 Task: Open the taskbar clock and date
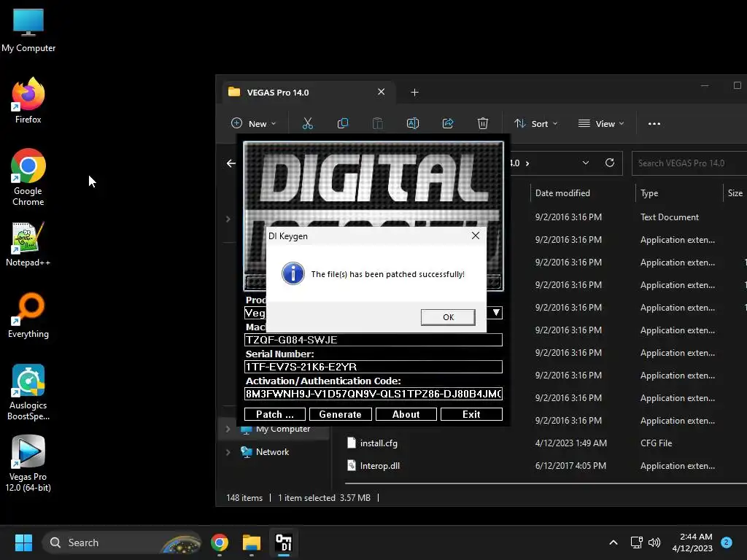[x=692, y=542]
